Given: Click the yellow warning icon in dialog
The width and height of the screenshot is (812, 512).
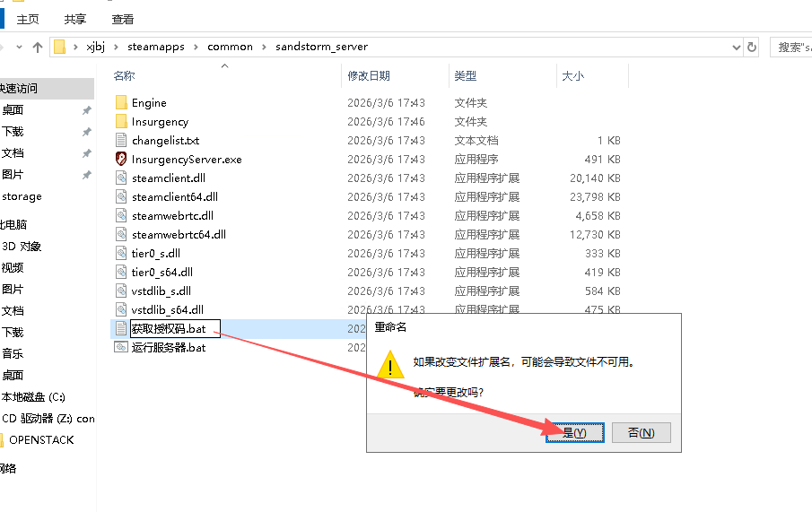Looking at the screenshot, I should point(390,363).
